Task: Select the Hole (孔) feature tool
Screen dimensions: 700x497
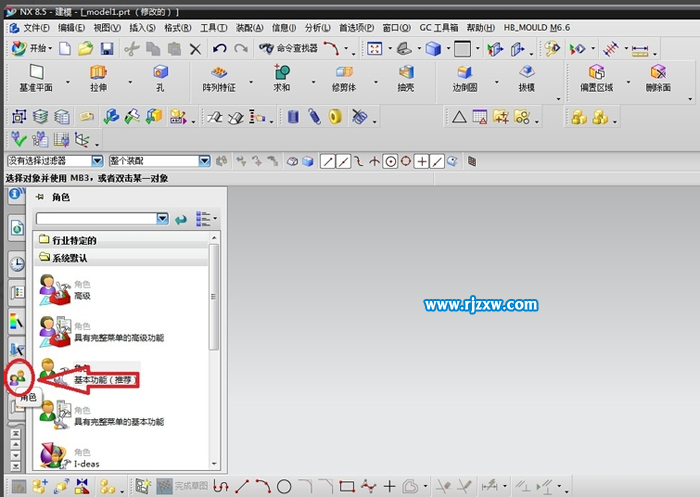Action: tap(159, 72)
